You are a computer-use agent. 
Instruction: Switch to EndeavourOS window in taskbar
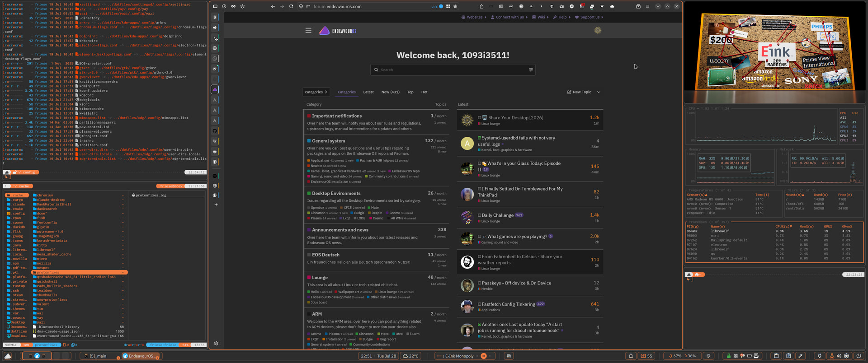141,356
